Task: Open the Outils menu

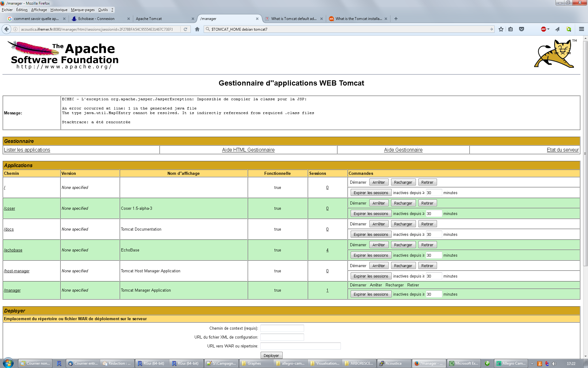Action: [103, 10]
